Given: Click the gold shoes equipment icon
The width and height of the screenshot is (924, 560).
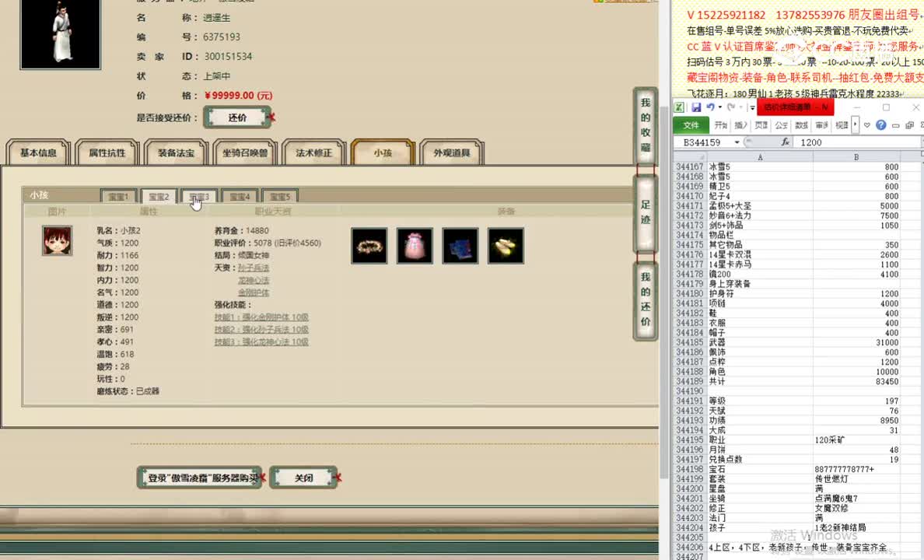Looking at the screenshot, I should pos(506,245).
